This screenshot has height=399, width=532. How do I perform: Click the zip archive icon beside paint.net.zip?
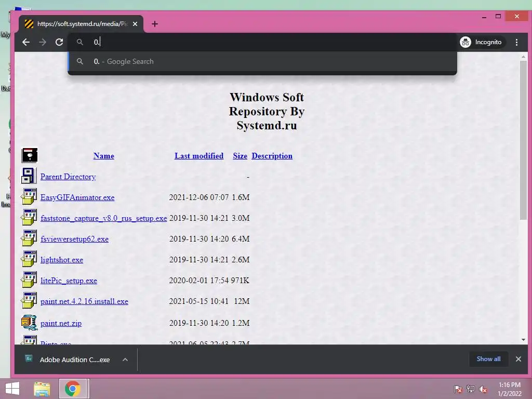click(29, 322)
